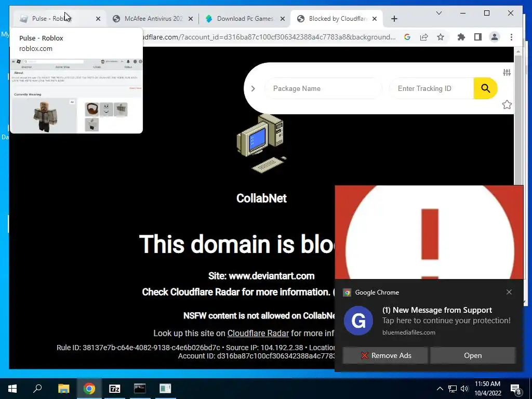Close the Download Pc Games tab
Screen dimensions: 532x399
click(282, 19)
